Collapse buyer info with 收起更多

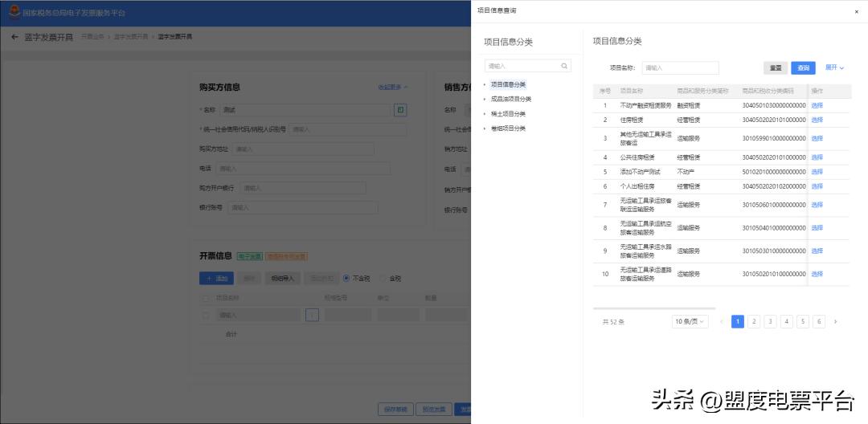coord(393,88)
